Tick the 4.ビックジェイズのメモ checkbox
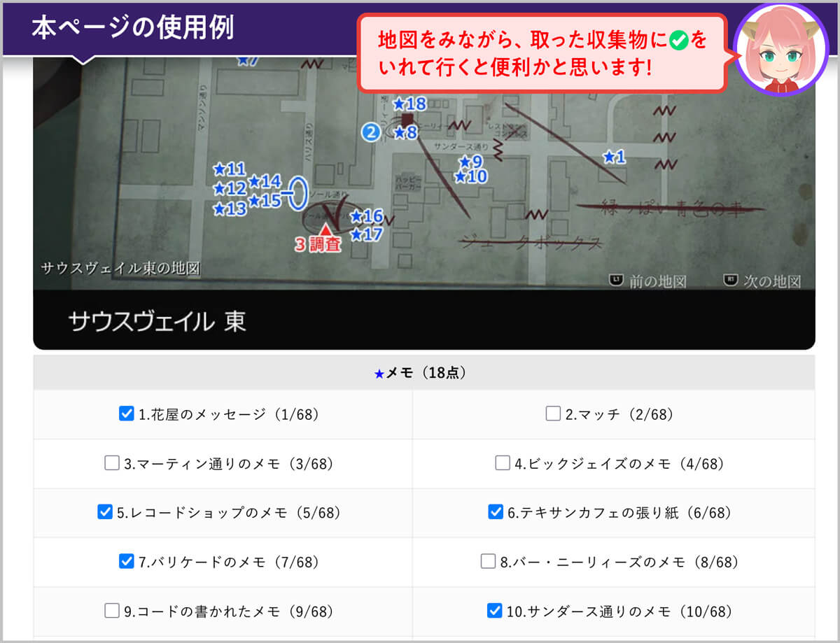The image size is (840, 643). point(503,463)
